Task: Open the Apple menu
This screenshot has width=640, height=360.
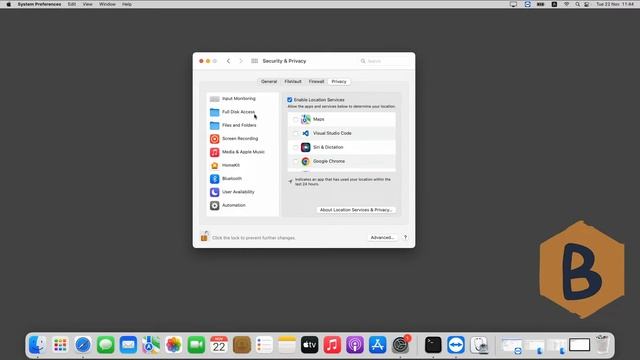Action: [9, 4]
